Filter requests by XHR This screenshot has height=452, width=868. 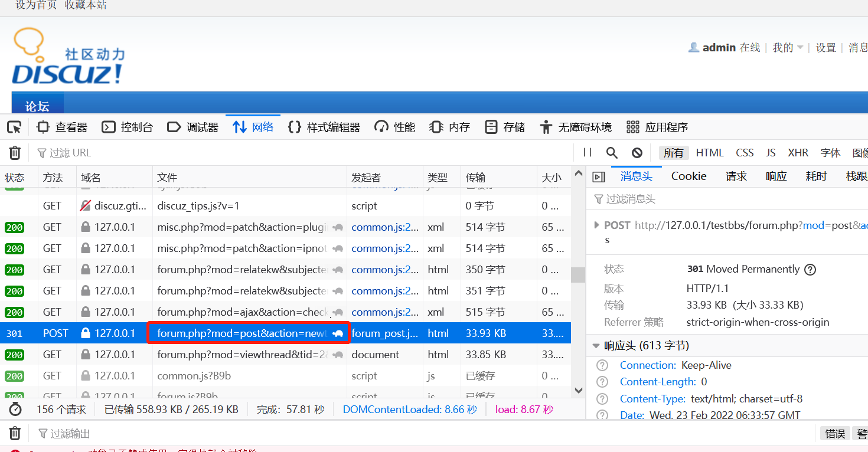click(798, 153)
